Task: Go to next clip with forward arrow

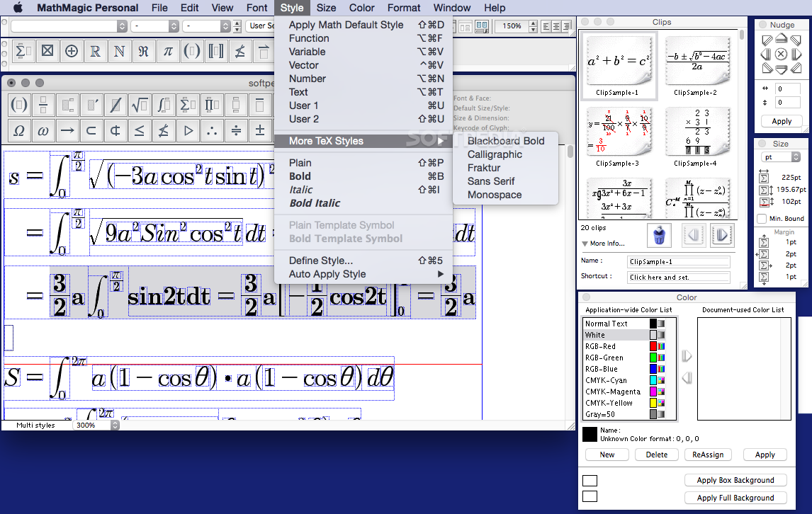Action: coord(722,236)
